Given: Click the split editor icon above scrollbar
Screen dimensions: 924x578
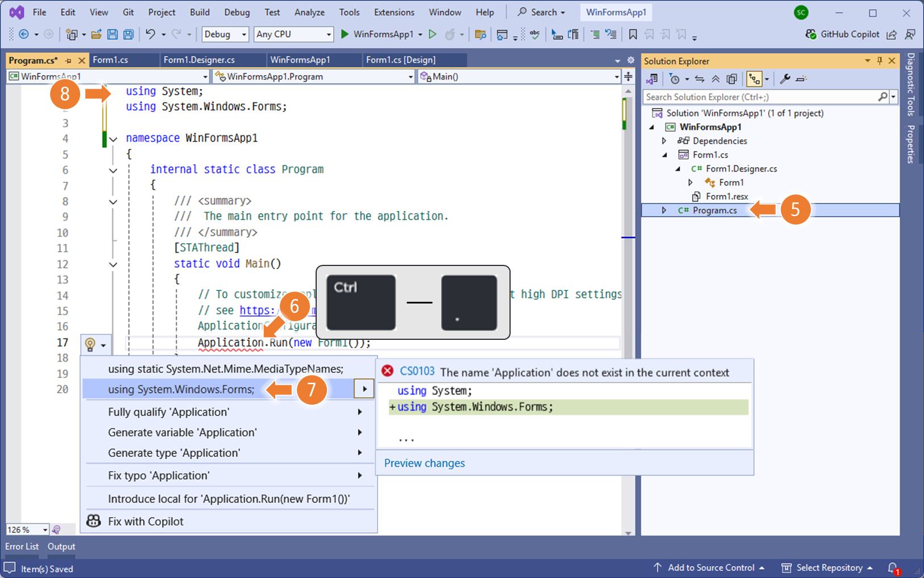Looking at the screenshot, I should click(628, 76).
